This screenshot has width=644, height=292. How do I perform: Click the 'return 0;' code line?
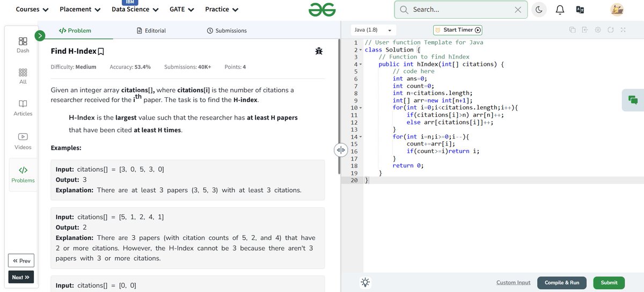point(408,166)
